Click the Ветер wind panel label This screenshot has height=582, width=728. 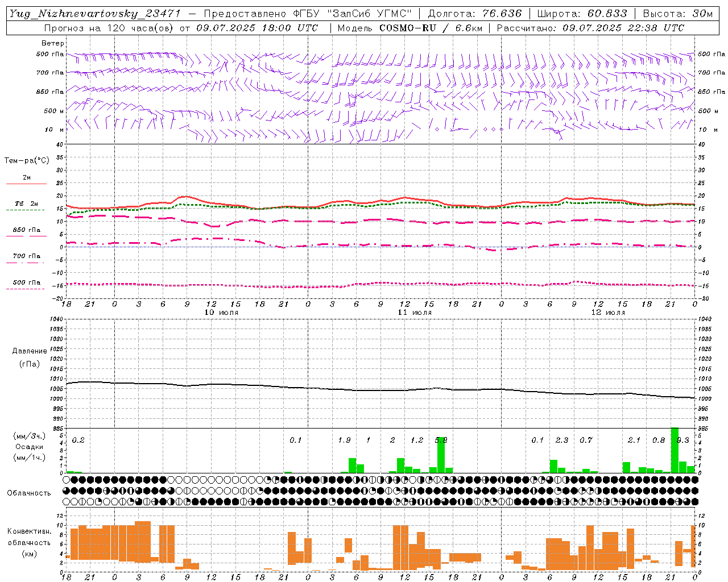pos(53,43)
